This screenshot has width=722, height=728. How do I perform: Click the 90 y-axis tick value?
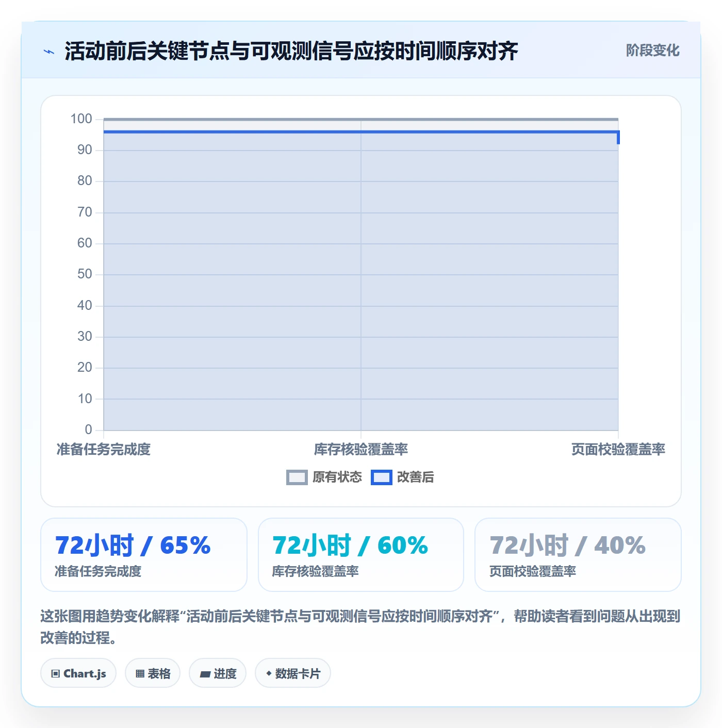pos(85,150)
